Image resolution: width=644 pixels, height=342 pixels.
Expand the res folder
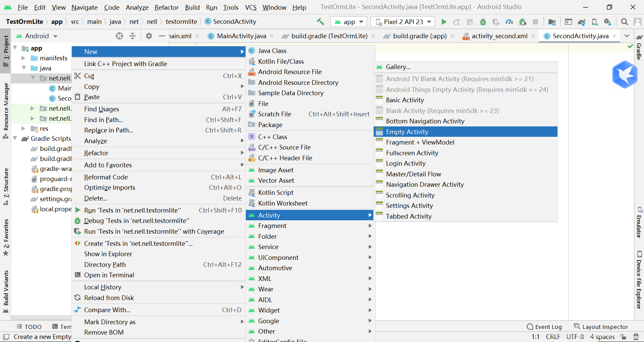click(x=23, y=128)
